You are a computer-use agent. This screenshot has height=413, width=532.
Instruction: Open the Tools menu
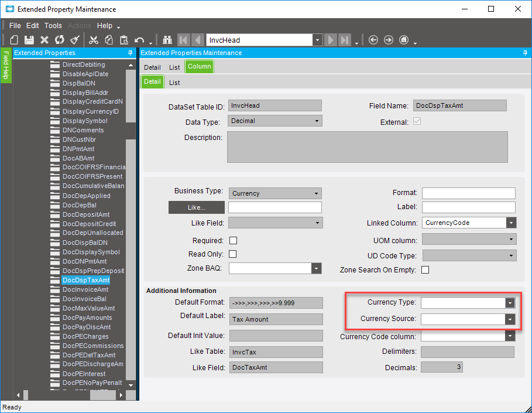[x=53, y=26]
